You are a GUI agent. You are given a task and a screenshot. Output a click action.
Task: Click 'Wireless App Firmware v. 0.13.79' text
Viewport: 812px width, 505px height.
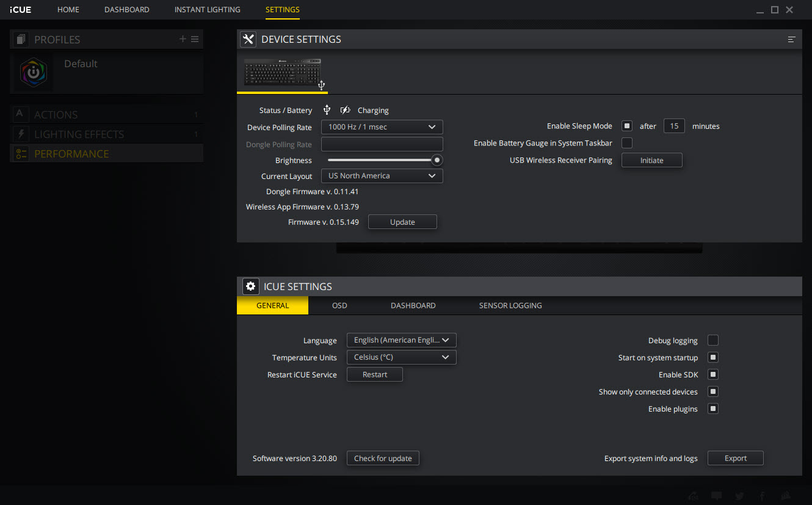click(302, 207)
